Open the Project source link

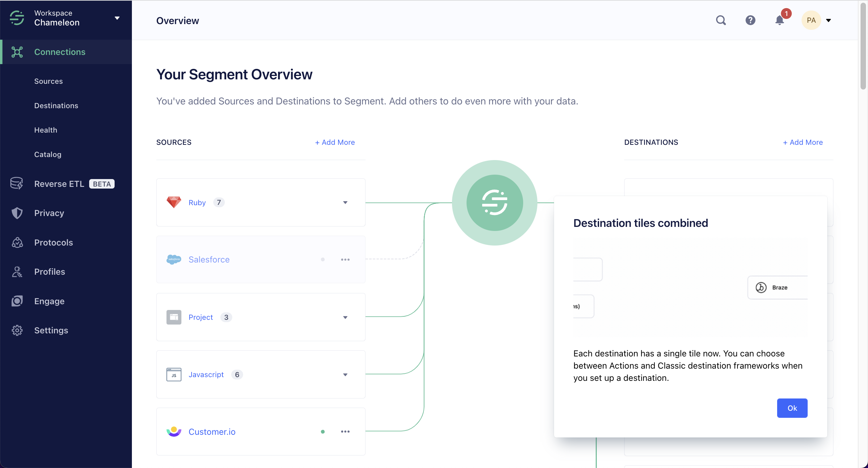tap(201, 317)
